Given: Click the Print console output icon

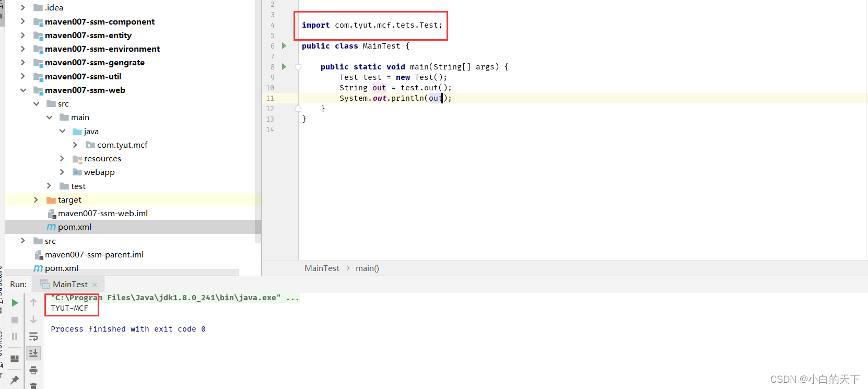Looking at the screenshot, I should (x=33, y=370).
